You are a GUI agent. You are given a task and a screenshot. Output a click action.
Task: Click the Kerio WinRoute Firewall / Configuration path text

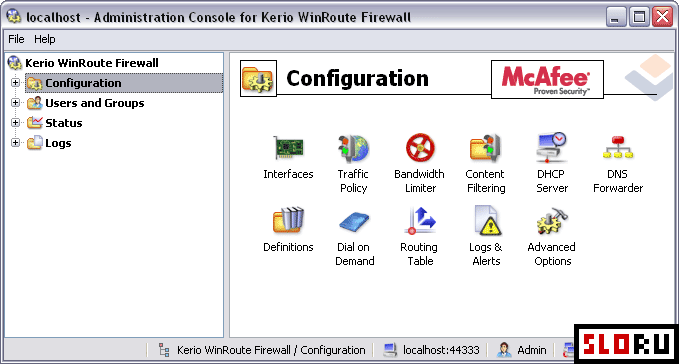(x=271, y=350)
